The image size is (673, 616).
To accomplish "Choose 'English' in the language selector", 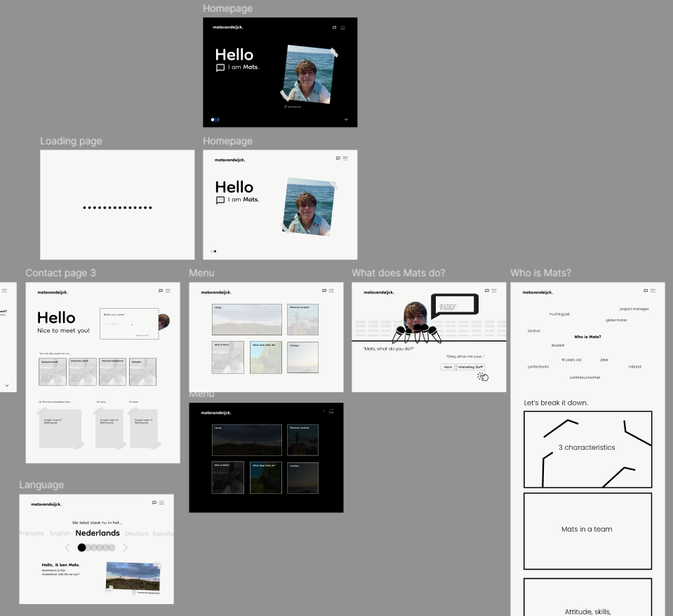I will pyautogui.click(x=60, y=533).
